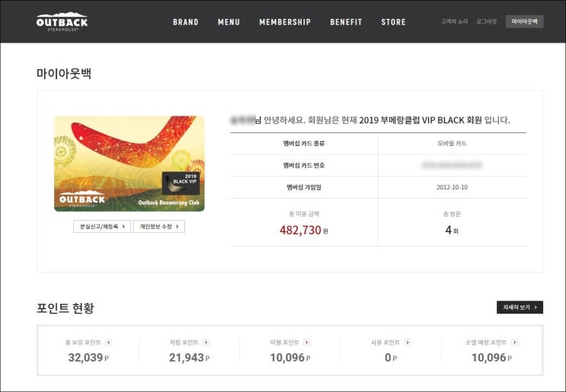566x392 pixels.
Task: Click arrow icon next to 적립 포인트
Action: click(206, 343)
